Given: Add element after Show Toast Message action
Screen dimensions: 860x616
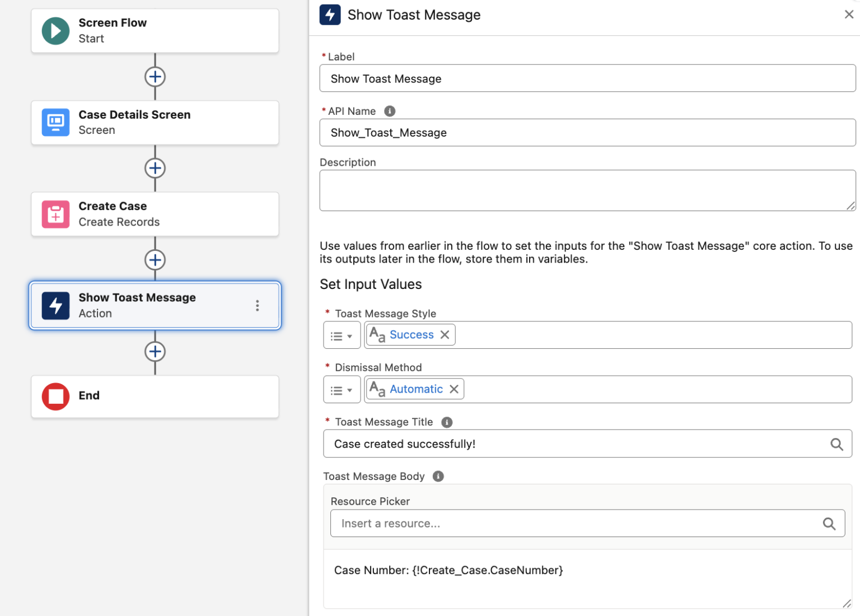Looking at the screenshot, I should tap(155, 352).
